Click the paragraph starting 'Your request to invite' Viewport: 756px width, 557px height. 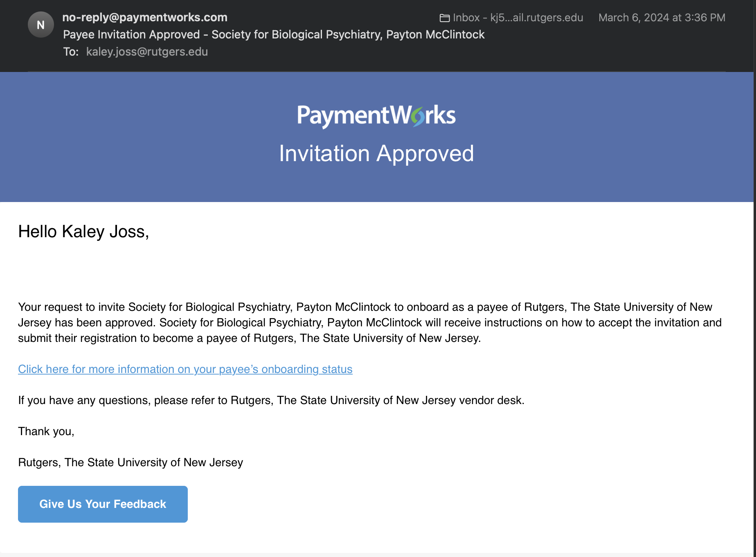point(370,323)
